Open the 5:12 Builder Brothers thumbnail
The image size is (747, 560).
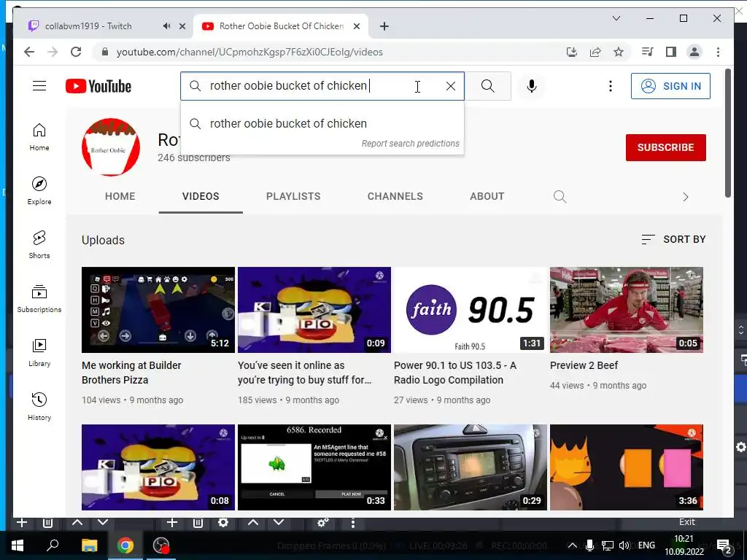[x=158, y=309]
